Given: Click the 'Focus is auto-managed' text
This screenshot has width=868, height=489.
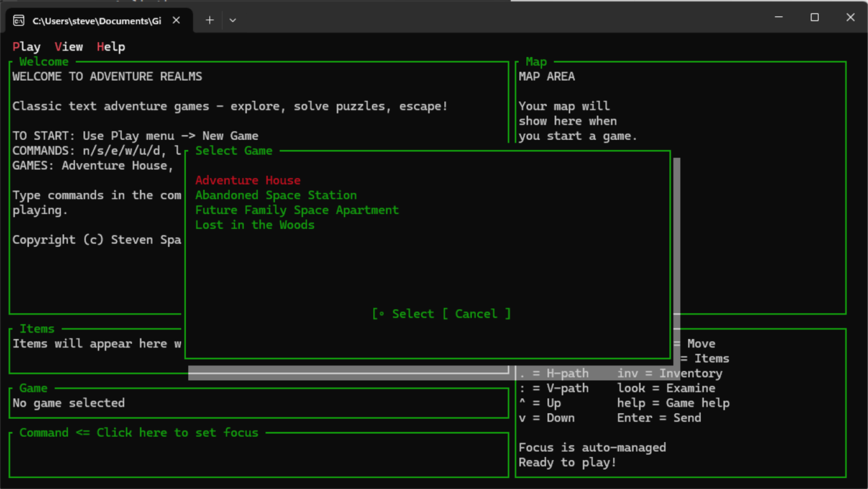Looking at the screenshot, I should point(592,447).
